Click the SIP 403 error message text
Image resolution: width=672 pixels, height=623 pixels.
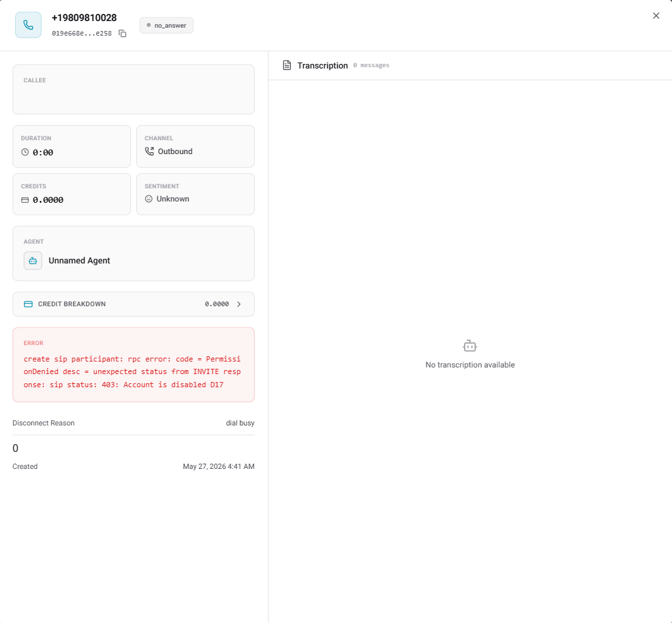click(x=132, y=371)
